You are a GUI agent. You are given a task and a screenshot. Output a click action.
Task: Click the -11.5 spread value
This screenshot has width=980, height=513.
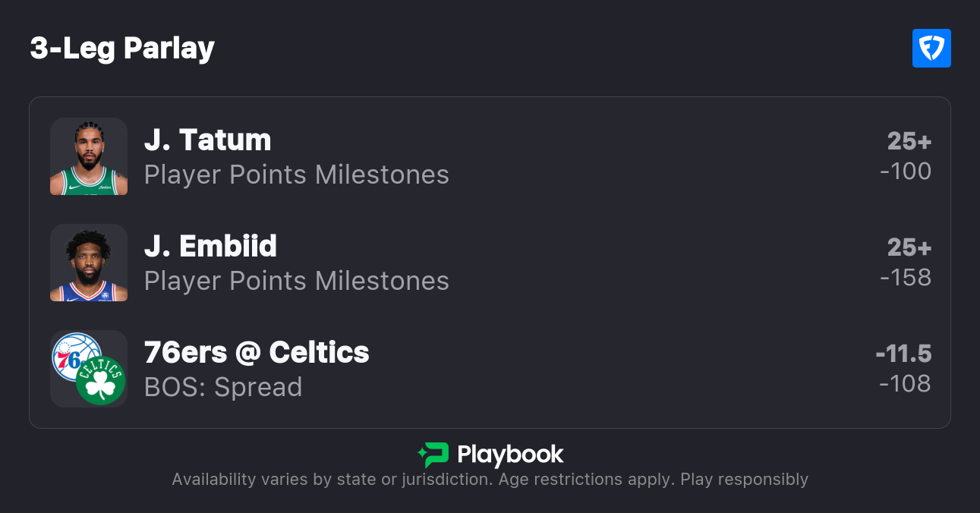903,354
